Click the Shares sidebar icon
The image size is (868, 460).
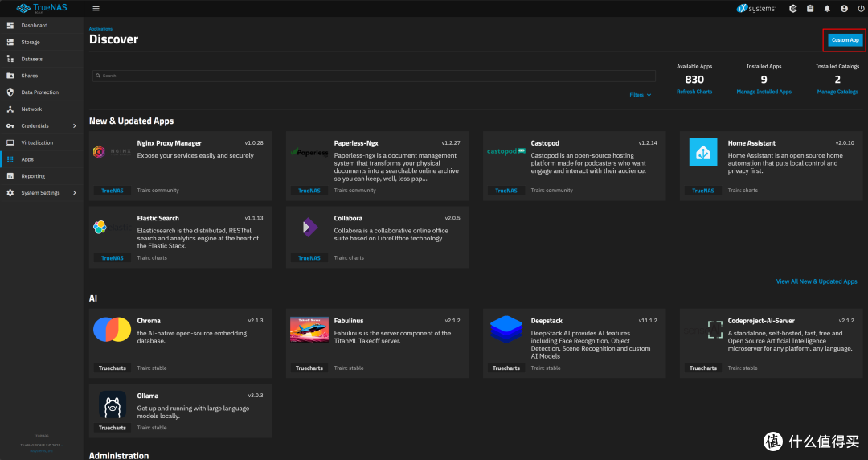pos(10,76)
